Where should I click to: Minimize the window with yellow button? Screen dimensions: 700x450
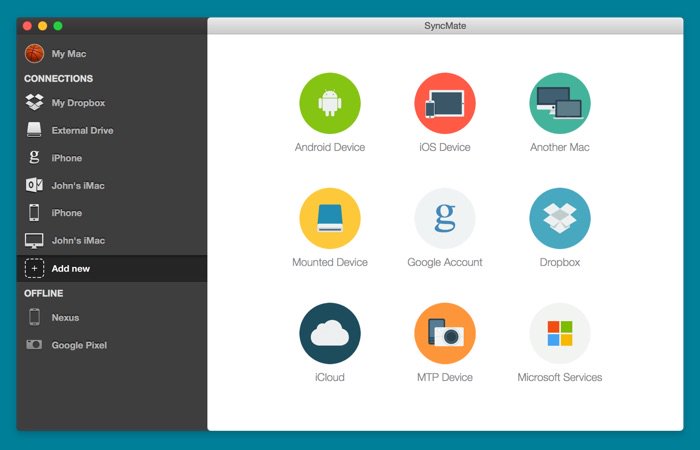pos(42,26)
